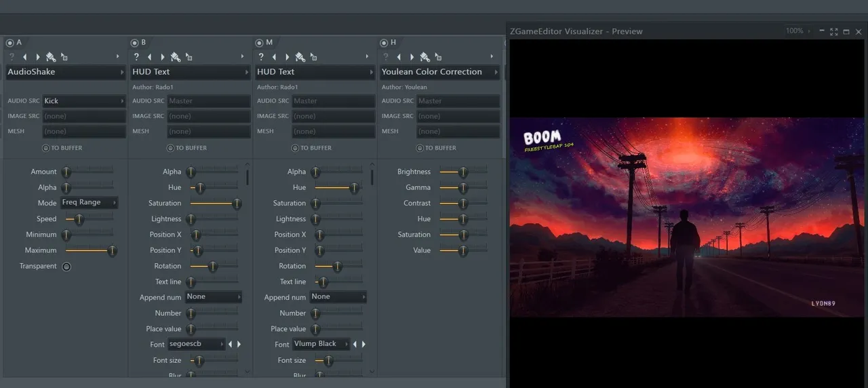Adjust layer B Rotation slider
This screenshot has height=388, width=868.
click(214, 266)
